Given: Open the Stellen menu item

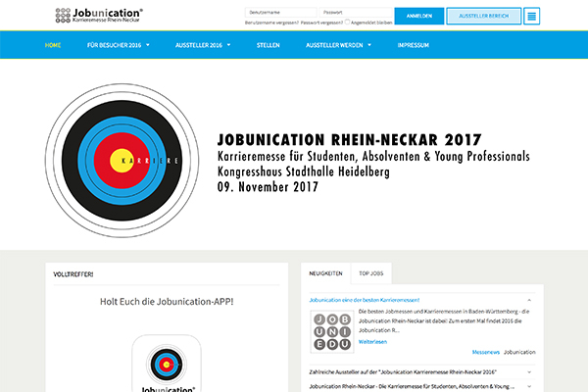Looking at the screenshot, I should 269,45.
